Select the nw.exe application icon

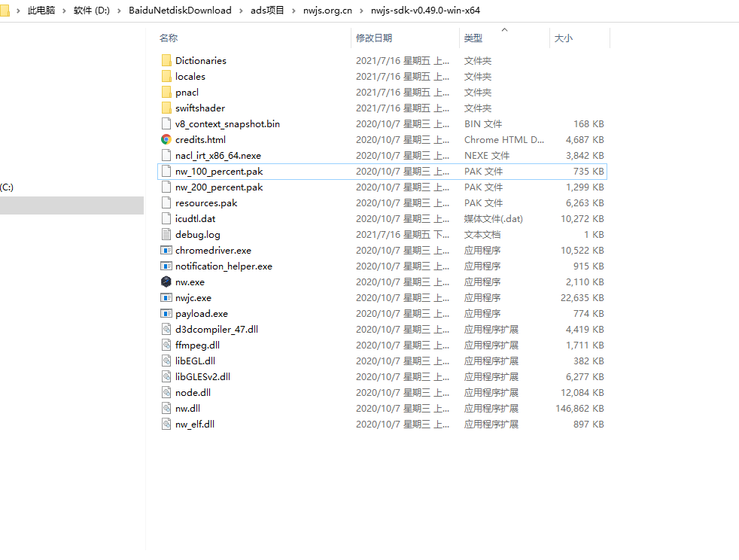pos(167,282)
